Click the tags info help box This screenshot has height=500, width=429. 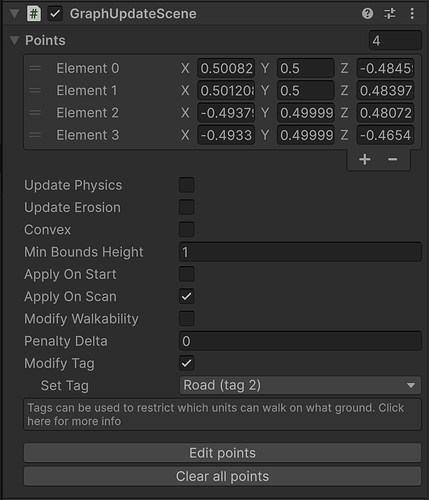point(222,414)
